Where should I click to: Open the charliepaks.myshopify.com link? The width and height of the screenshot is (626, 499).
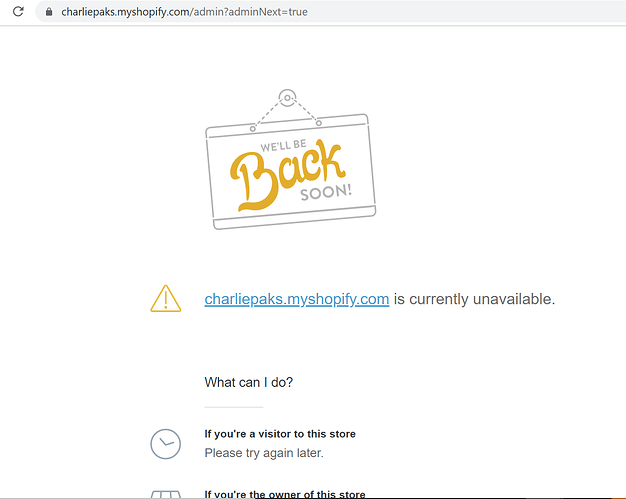pos(297,299)
